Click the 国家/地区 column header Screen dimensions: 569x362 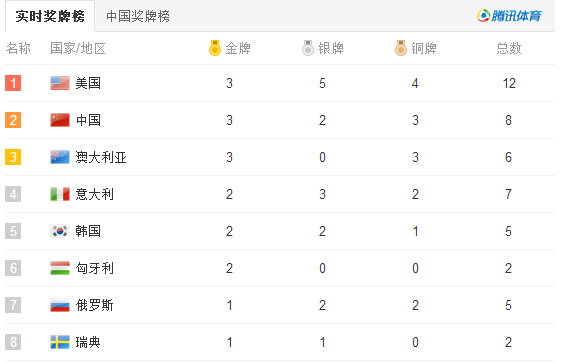(x=78, y=48)
